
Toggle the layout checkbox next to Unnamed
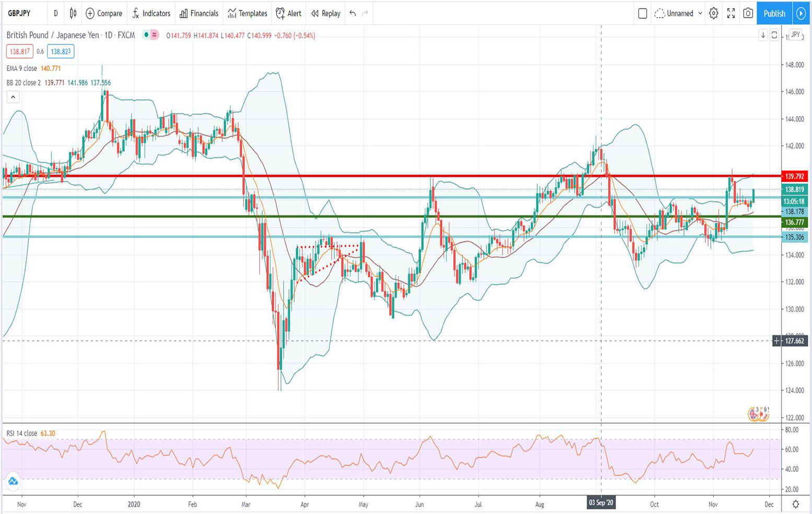[643, 14]
